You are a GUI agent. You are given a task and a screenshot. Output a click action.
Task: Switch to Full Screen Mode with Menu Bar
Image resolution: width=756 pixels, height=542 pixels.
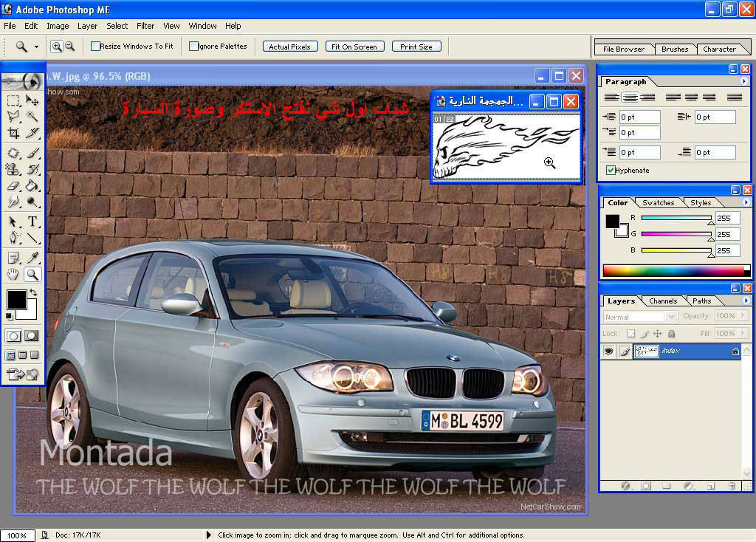click(x=22, y=355)
